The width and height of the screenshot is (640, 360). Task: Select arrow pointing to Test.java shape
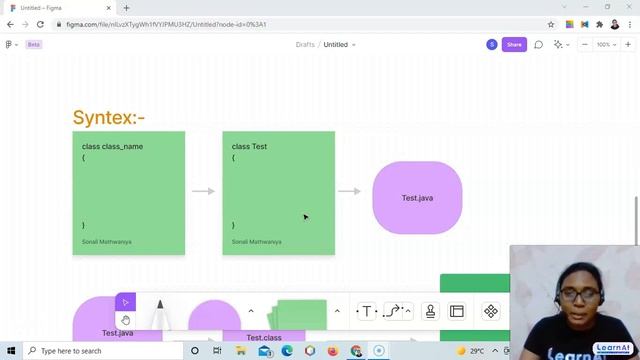click(349, 191)
